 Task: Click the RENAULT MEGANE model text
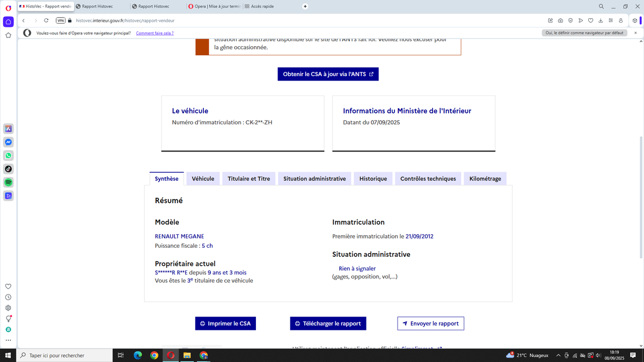pyautogui.click(x=179, y=237)
